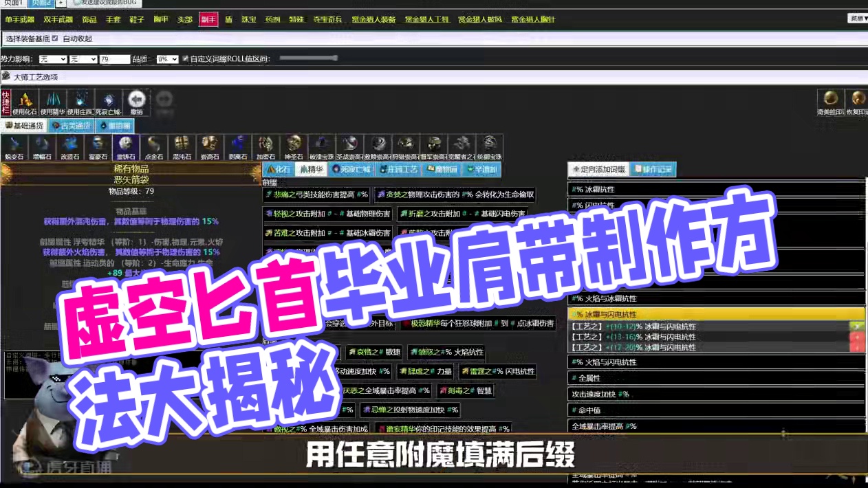Click the ROLL值区间 slider bar
868x488 pixels.
[306, 58]
